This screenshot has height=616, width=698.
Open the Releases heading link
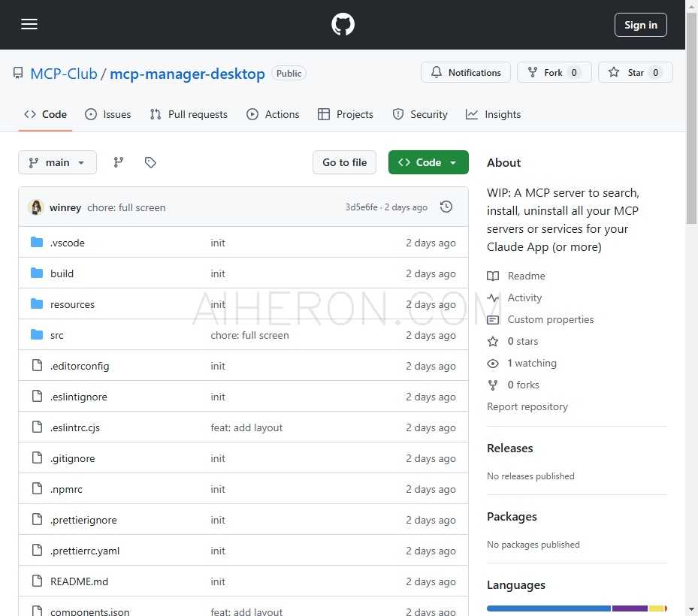tap(509, 448)
